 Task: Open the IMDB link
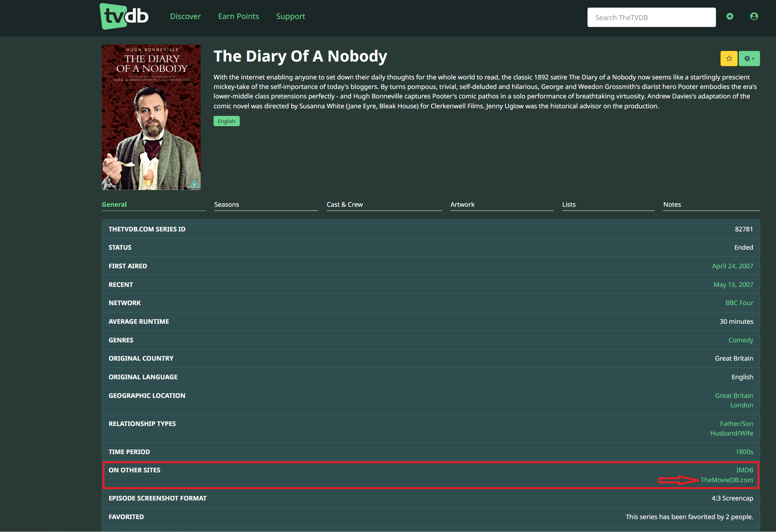(x=744, y=470)
